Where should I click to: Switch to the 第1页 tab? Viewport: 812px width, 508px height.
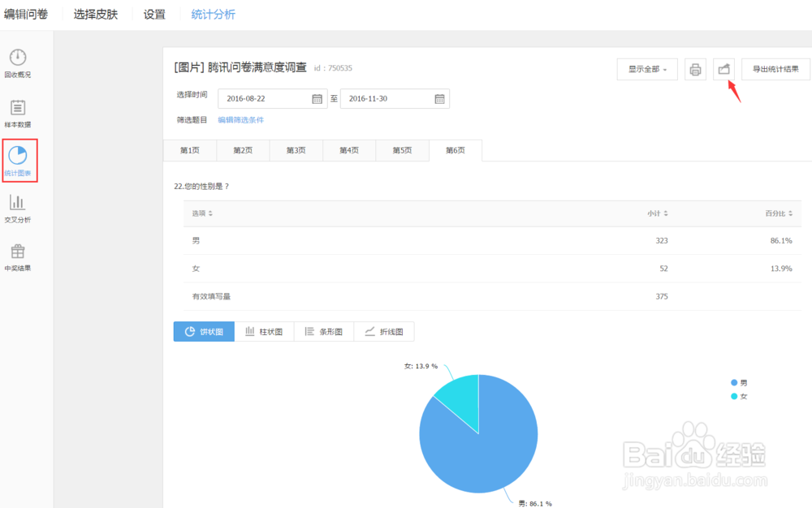point(189,151)
